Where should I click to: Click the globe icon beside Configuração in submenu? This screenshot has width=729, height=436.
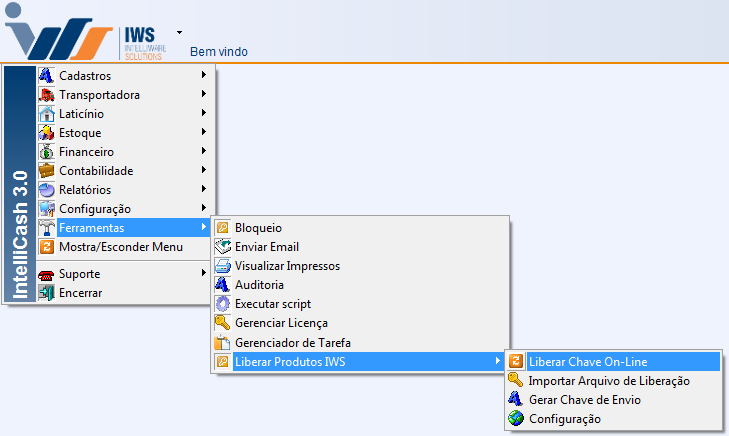coord(516,418)
